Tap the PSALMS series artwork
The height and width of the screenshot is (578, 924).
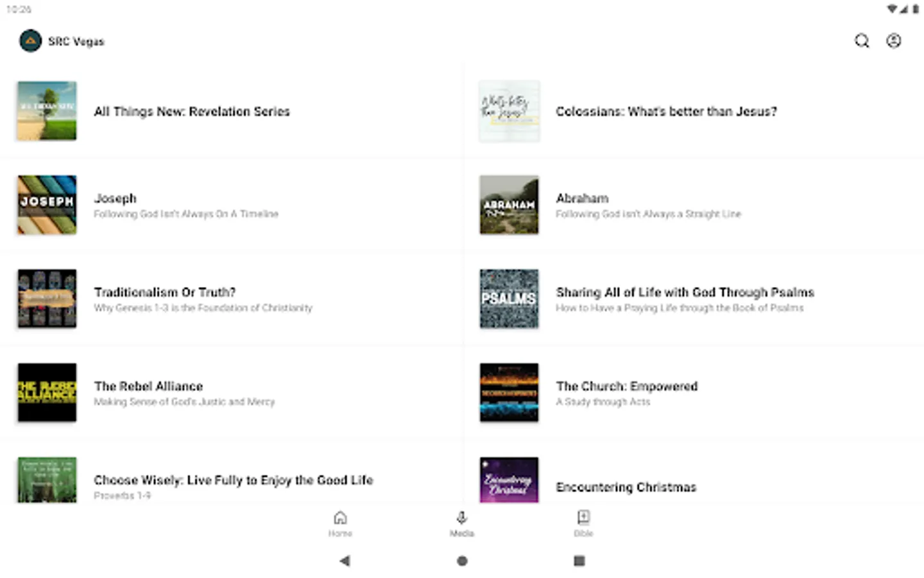509,299
